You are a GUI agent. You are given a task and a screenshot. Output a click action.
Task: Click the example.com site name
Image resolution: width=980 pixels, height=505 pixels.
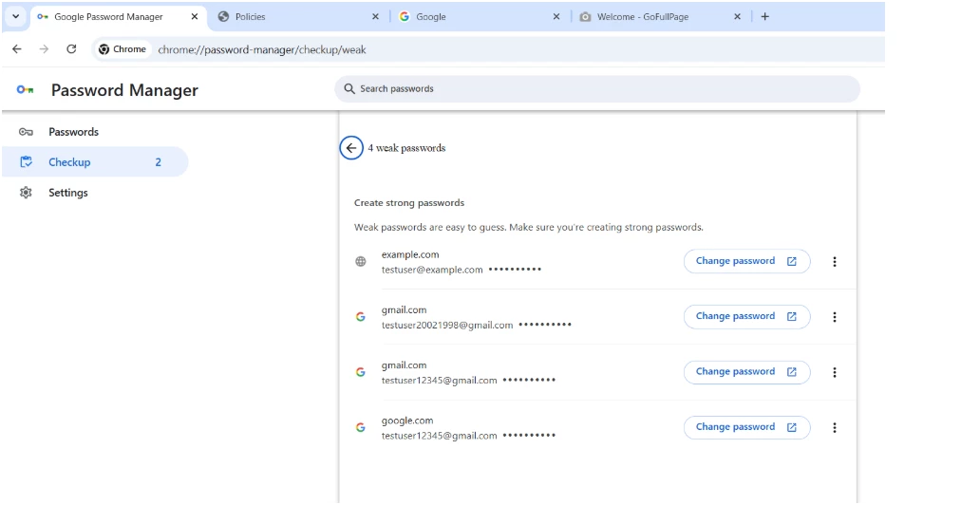tap(410, 254)
